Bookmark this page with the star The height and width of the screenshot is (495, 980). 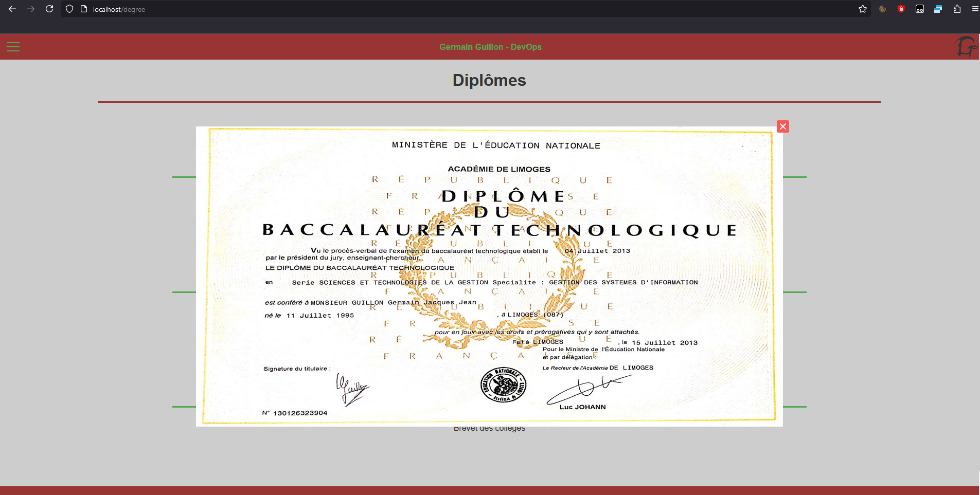pyautogui.click(x=862, y=9)
